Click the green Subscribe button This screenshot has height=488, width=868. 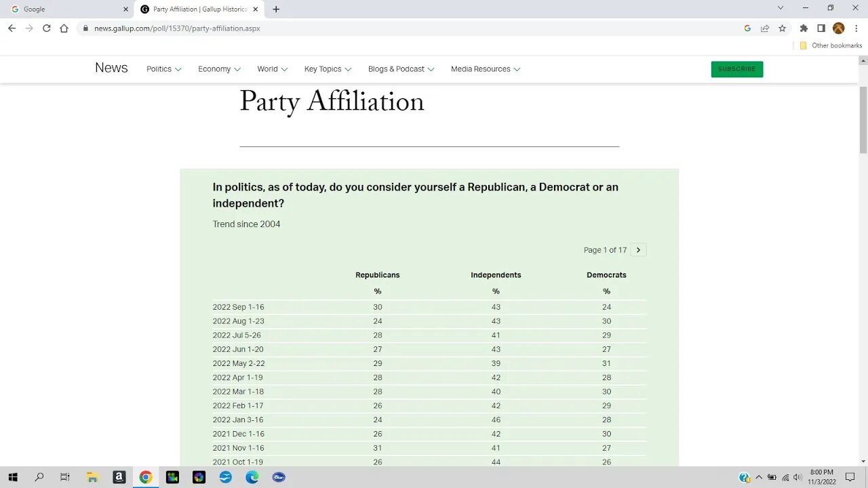tap(737, 69)
